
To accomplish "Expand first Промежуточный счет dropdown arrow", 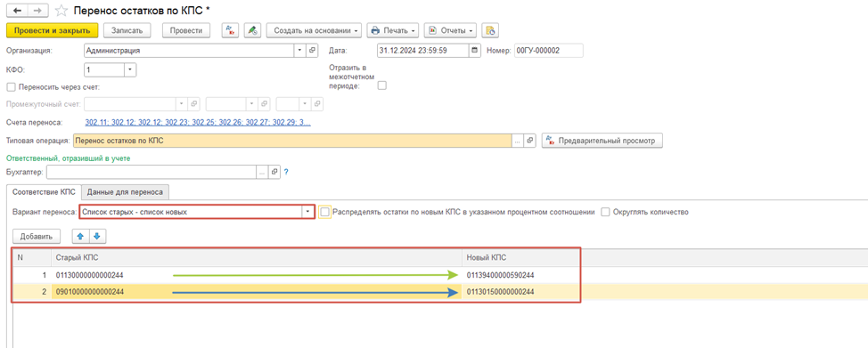I will 182,103.
